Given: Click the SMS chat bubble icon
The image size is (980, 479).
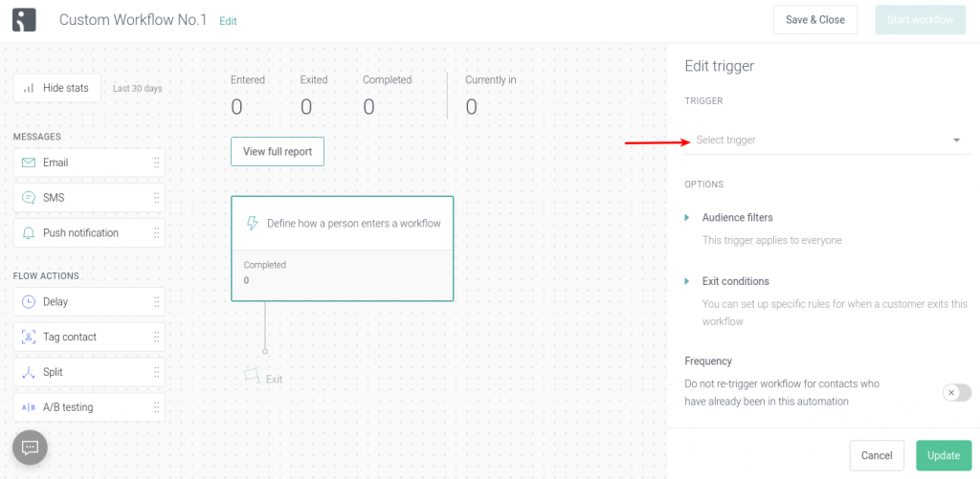Looking at the screenshot, I should pos(29,198).
